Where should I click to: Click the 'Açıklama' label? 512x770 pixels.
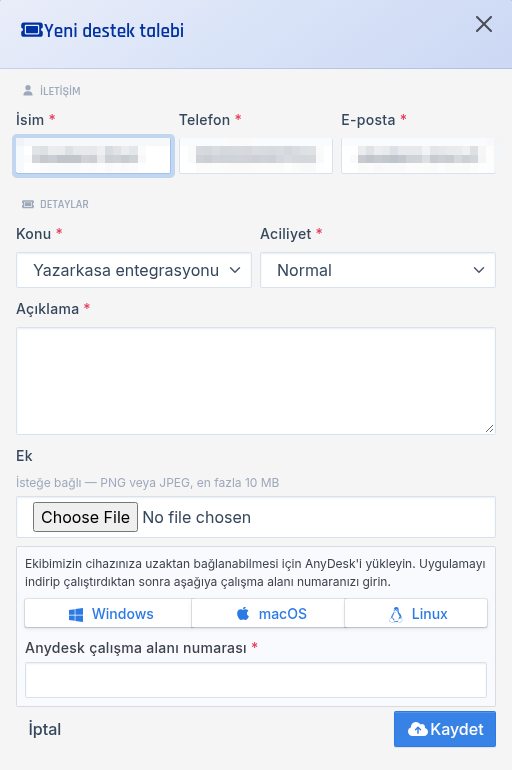(x=48, y=309)
